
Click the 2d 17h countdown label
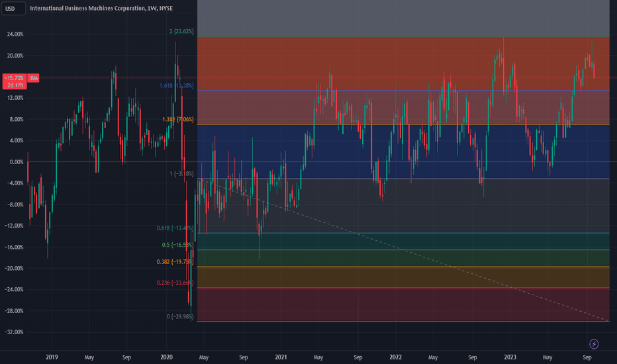point(15,85)
